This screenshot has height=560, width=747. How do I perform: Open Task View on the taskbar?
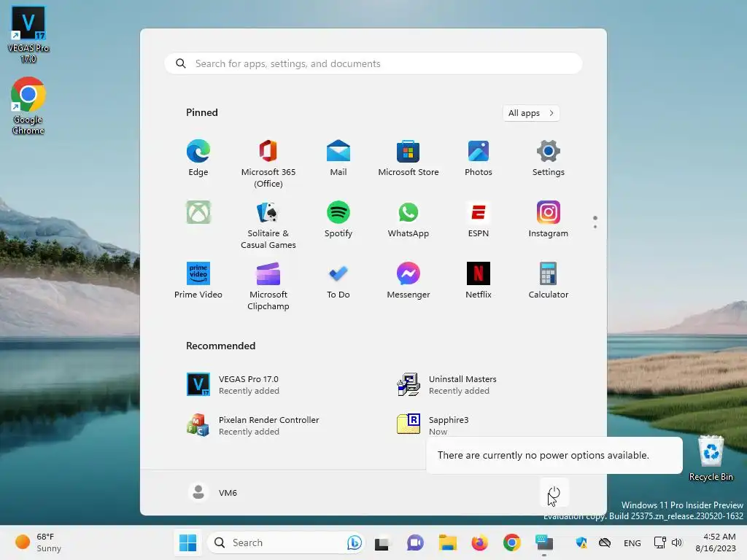point(382,542)
